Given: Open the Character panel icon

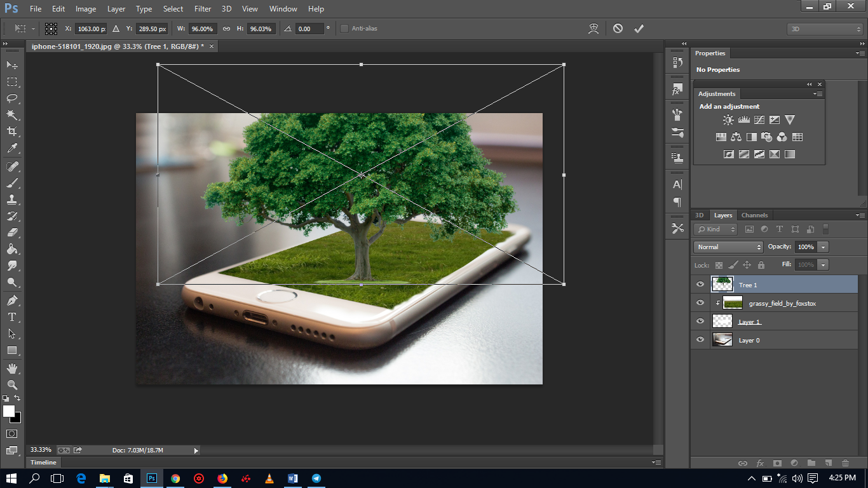Looking at the screenshot, I should (677, 184).
